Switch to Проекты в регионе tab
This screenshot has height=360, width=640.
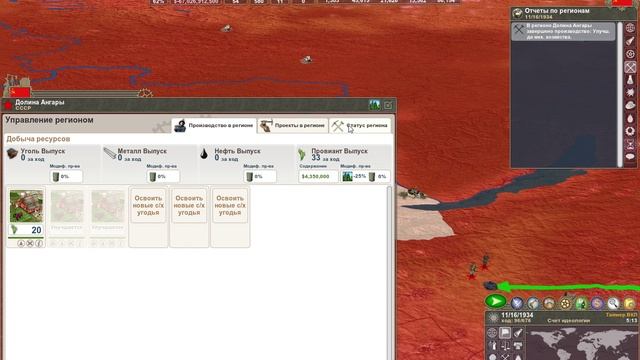pos(293,126)
